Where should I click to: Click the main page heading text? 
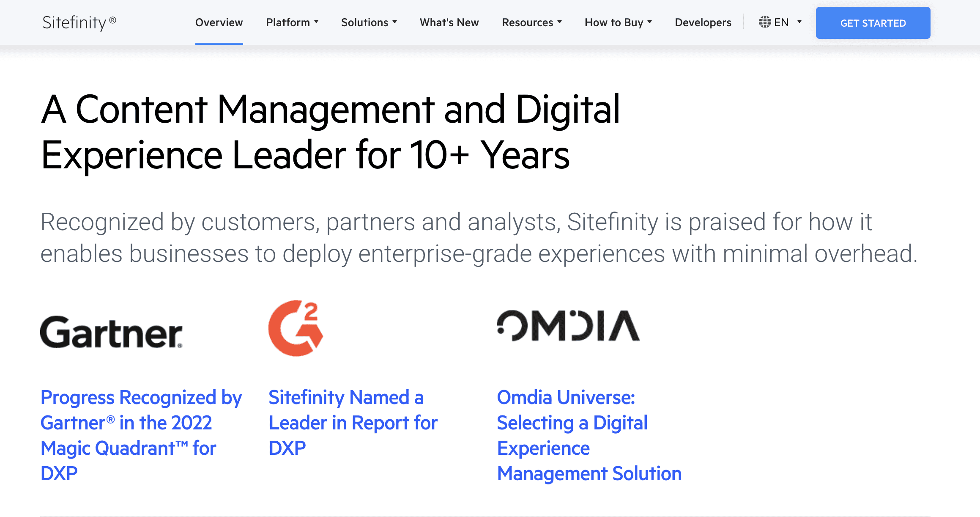coord(330,132)
